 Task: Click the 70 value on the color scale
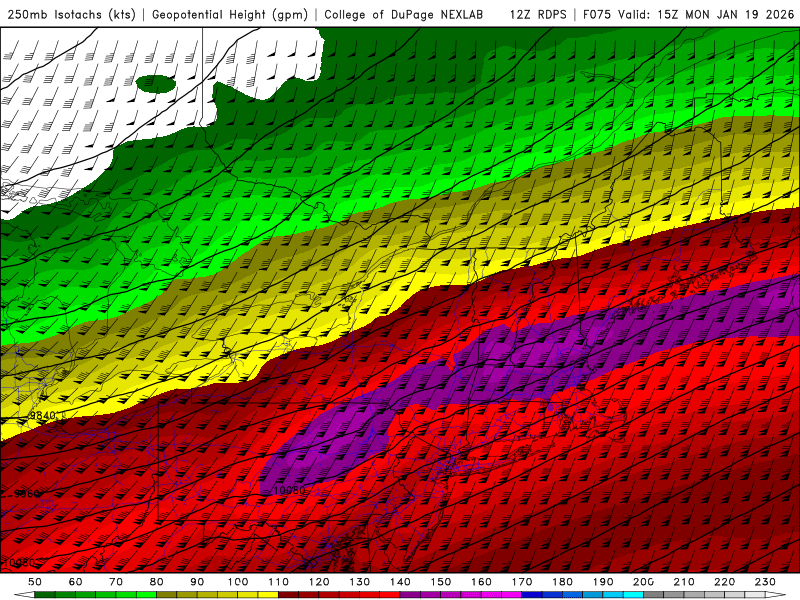click(116, 582)
